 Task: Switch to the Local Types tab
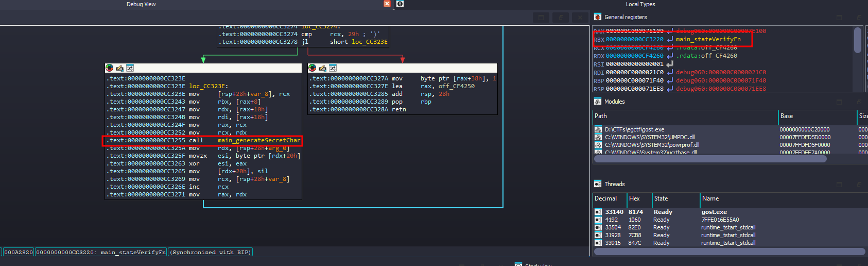[x=640, y=4]
